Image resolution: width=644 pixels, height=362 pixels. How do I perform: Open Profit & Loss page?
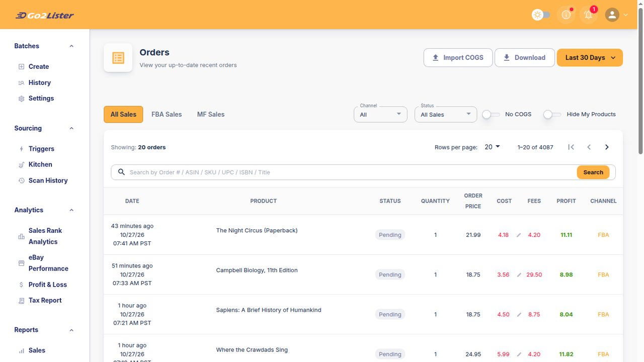point(48,285)
